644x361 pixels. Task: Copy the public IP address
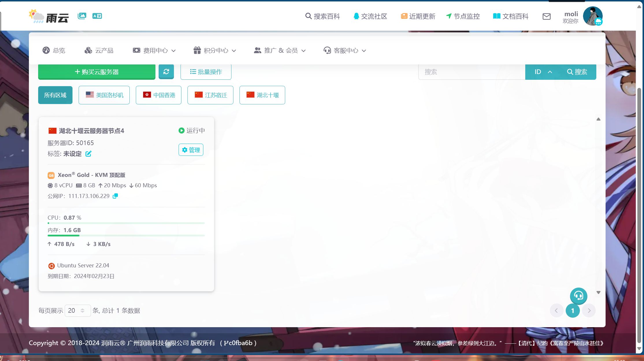click(115, 196)
